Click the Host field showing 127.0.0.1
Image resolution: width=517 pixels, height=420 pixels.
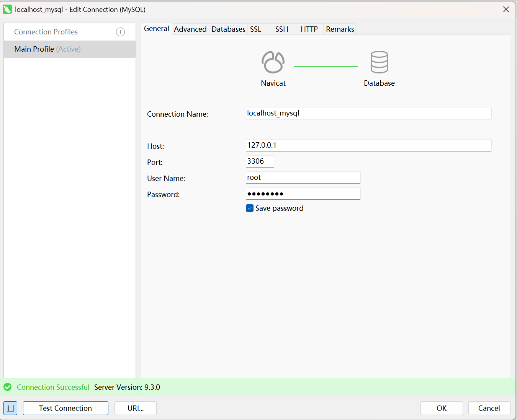pyautogui.click(x=368, y=145)
